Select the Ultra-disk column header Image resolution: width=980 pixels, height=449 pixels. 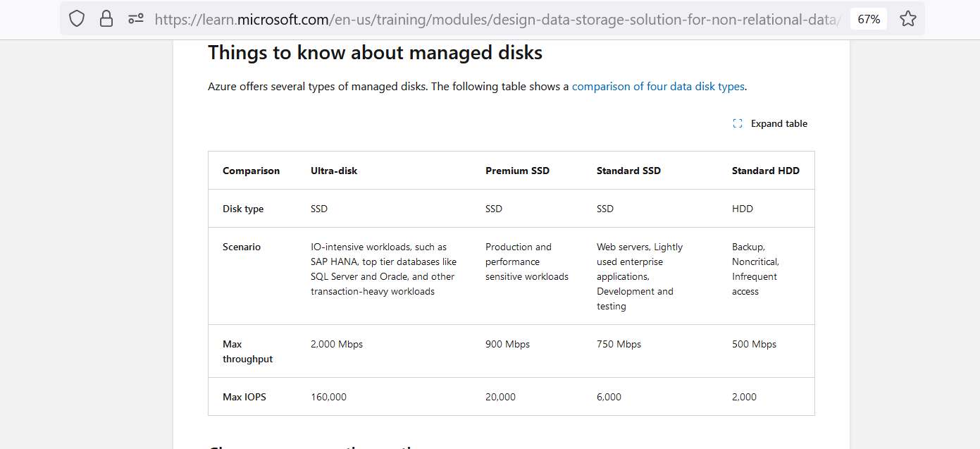[333, 170]
